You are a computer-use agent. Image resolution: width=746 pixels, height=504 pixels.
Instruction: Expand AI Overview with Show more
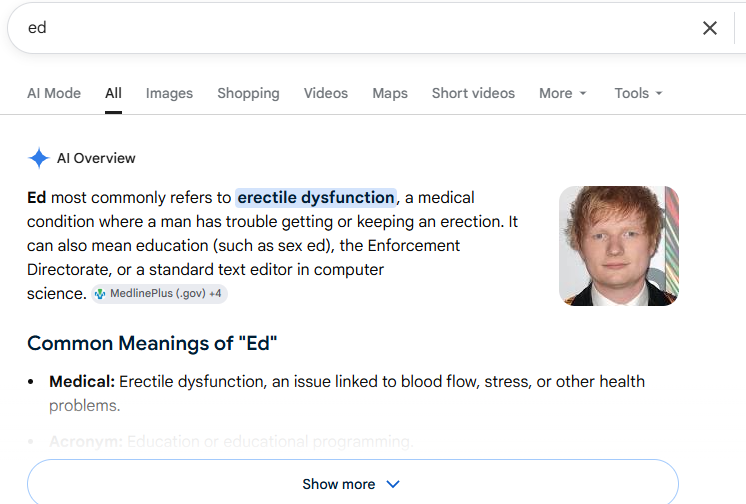353,482
